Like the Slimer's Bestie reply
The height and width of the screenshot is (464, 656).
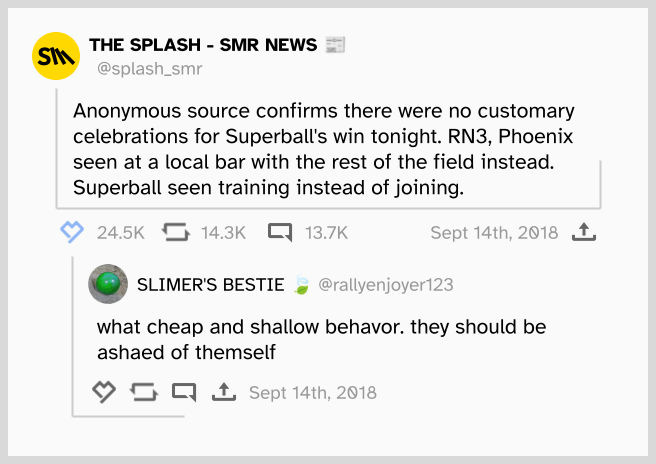tap(104, 392)
